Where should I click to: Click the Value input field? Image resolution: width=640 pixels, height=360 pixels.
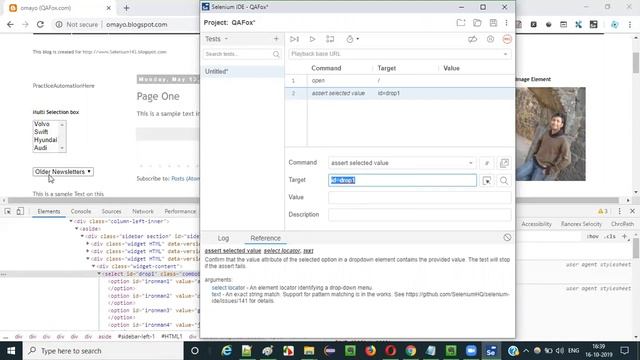coord(420,198)
